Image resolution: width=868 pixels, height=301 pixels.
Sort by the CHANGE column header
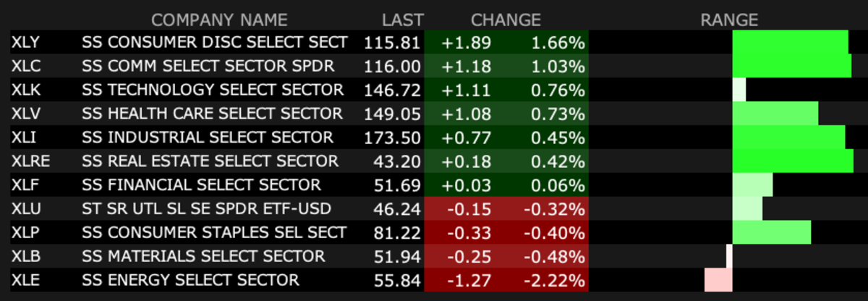[506, 20]
